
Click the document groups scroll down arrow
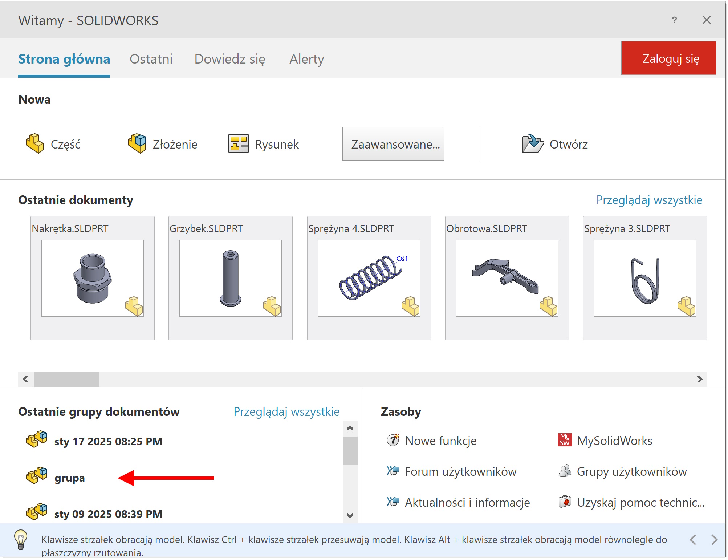[x=350, y=515]
